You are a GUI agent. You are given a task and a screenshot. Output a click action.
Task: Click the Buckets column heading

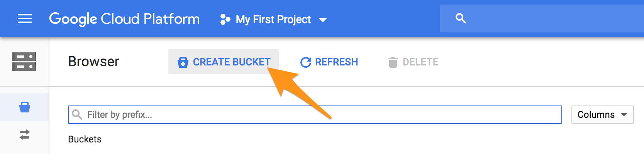(85, 139)
